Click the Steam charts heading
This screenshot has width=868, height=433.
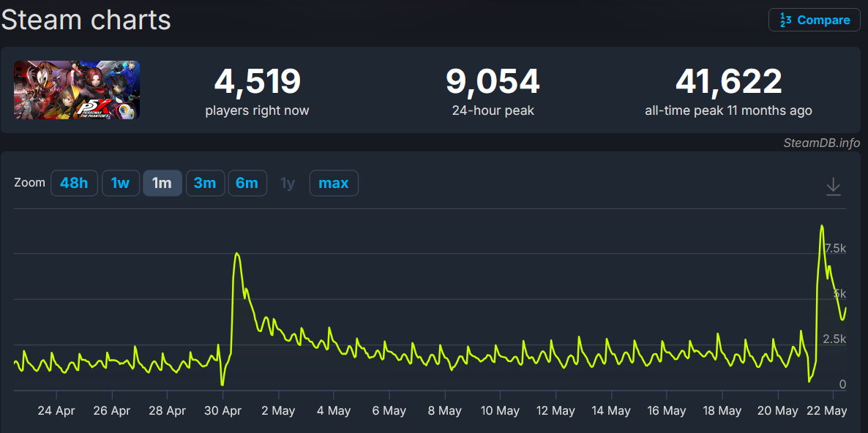pyautogui.click(x=86, y=20)
